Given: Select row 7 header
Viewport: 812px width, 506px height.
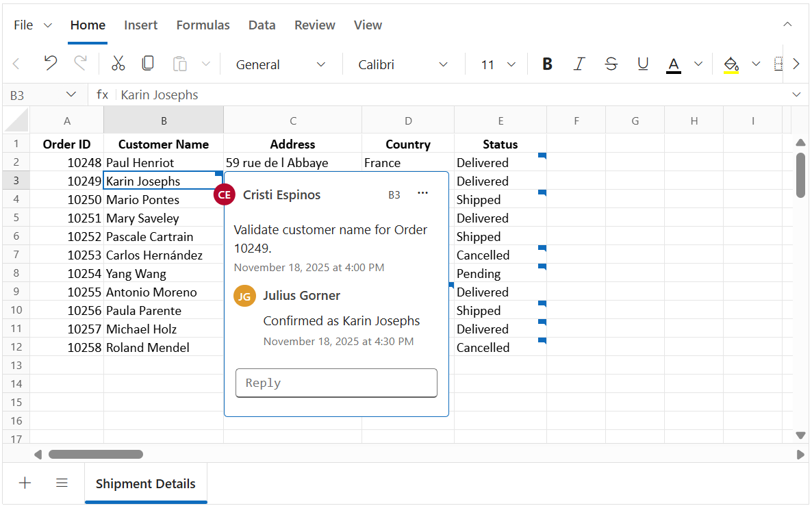Looking at the screenshot, I should pos(16,255).
